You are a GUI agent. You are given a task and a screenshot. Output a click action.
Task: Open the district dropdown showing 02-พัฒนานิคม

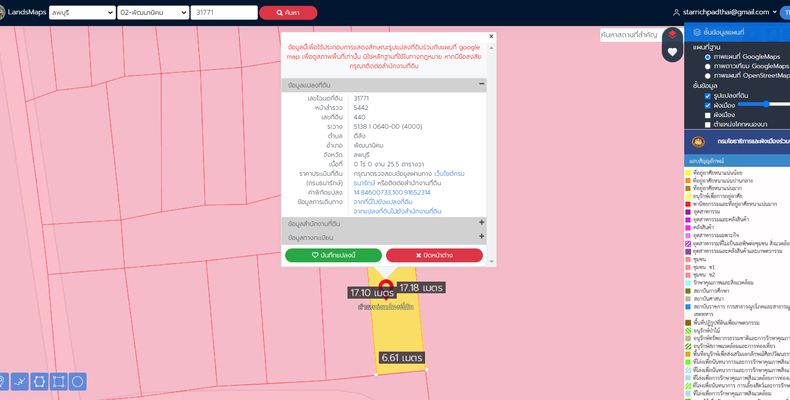153,13
